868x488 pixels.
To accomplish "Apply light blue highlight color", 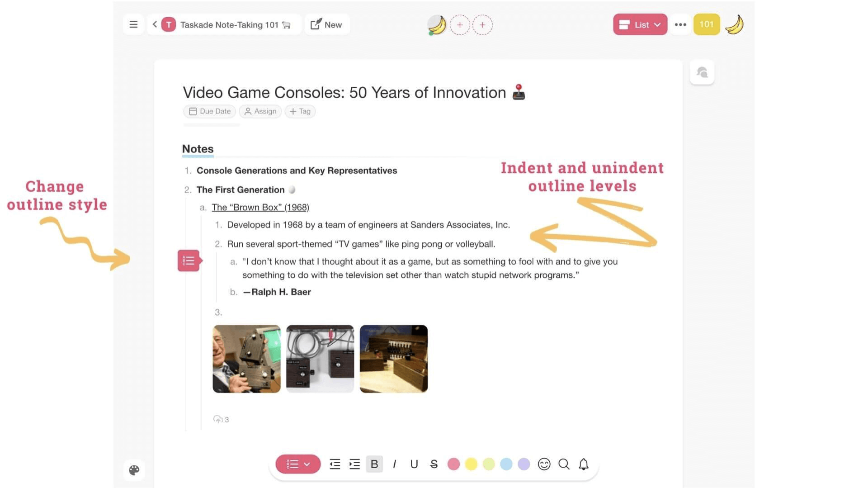I will click(506, 464).
